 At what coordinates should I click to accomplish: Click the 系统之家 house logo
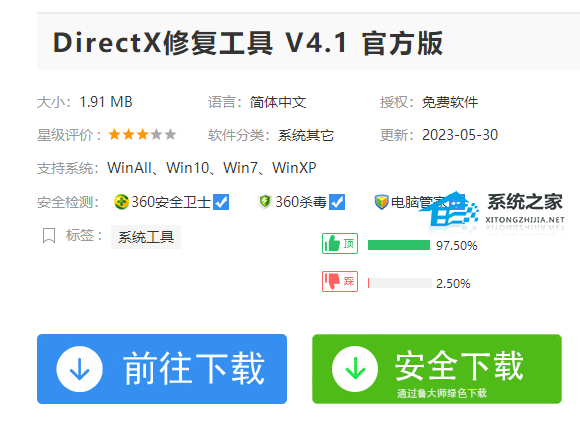pyautogui.click(x=449, y=209)
